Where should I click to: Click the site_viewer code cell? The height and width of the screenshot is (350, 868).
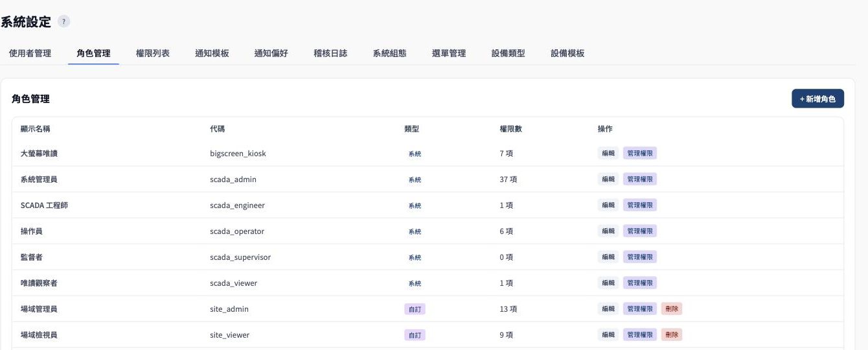229,335
